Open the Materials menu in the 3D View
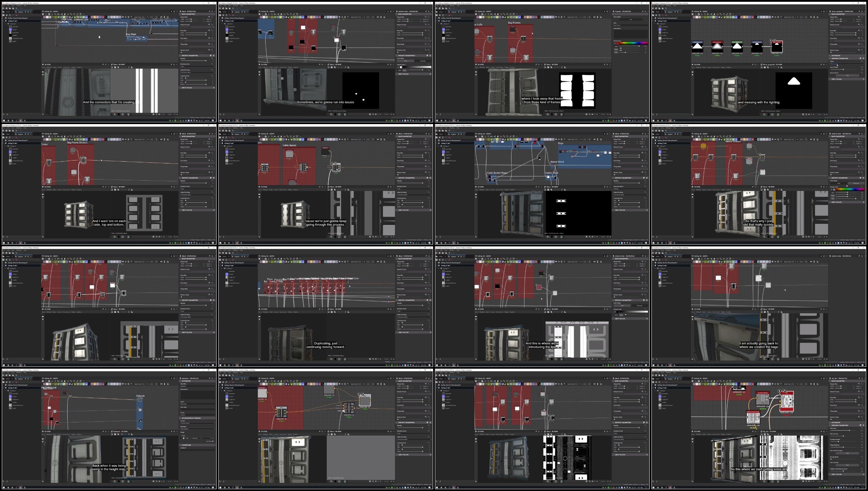Viewport: 868px width, 491px height. pyautogui.click(x=49, y=67)
